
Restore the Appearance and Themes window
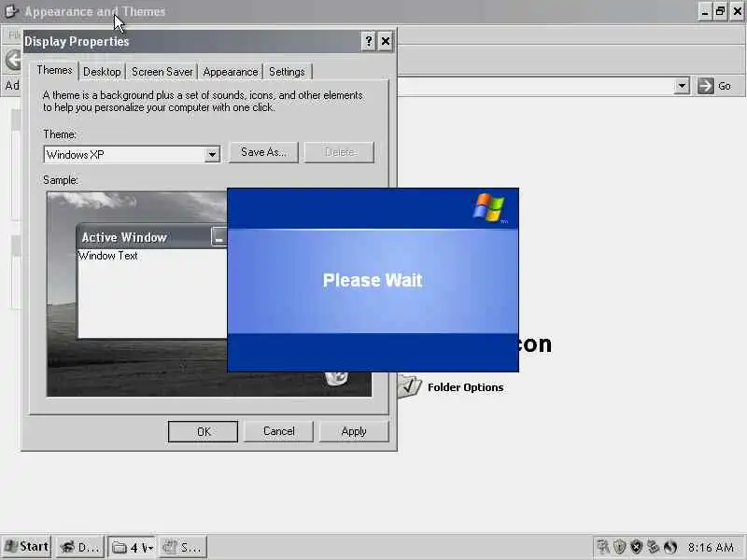pos(720,11)
